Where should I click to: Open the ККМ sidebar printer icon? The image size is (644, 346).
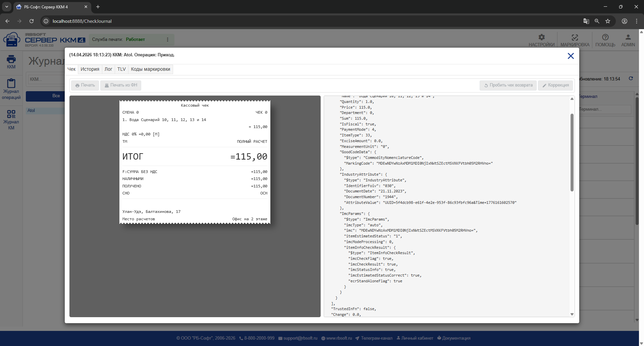pos(11,59)
